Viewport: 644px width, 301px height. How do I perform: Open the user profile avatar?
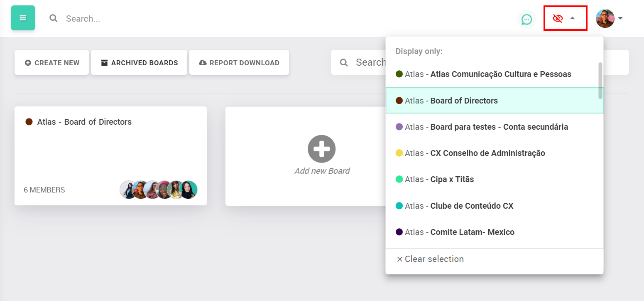click(x=605, y=18)
